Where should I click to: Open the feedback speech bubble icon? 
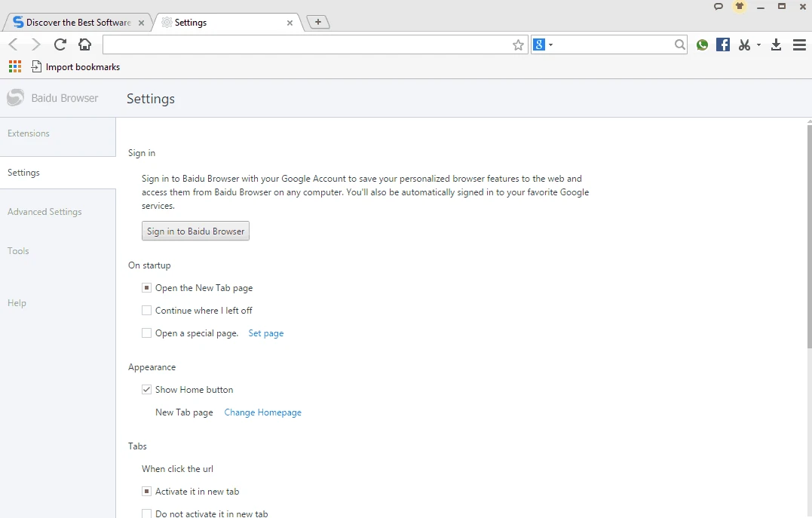(x=719, y=7)
